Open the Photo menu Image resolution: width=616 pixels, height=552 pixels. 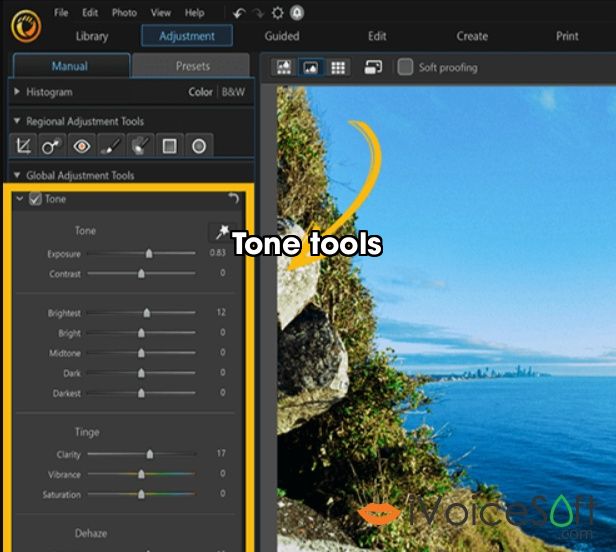[124, 13]
